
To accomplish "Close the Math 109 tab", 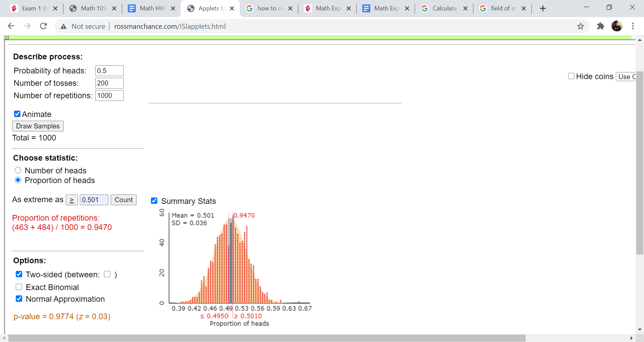I will tap(114, 8).
